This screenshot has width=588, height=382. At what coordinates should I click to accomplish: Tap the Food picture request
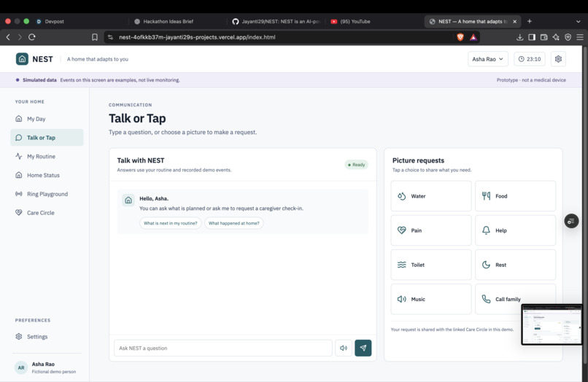coord(515,196)
